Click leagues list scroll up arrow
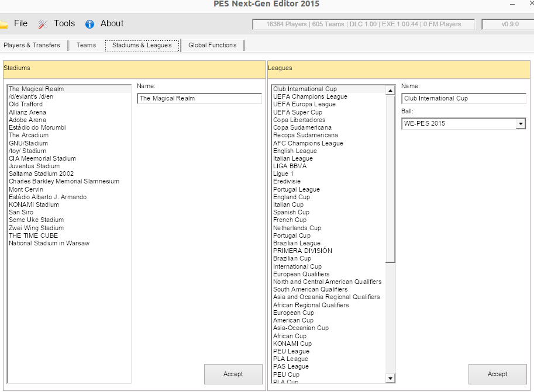This screenshot has width=534, height=392. point(390,90)
